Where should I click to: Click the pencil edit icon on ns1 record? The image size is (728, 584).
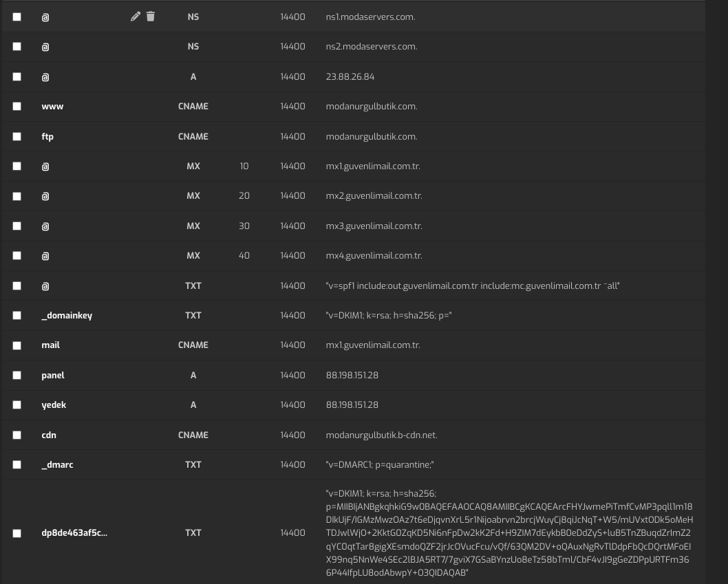point(135,17)
